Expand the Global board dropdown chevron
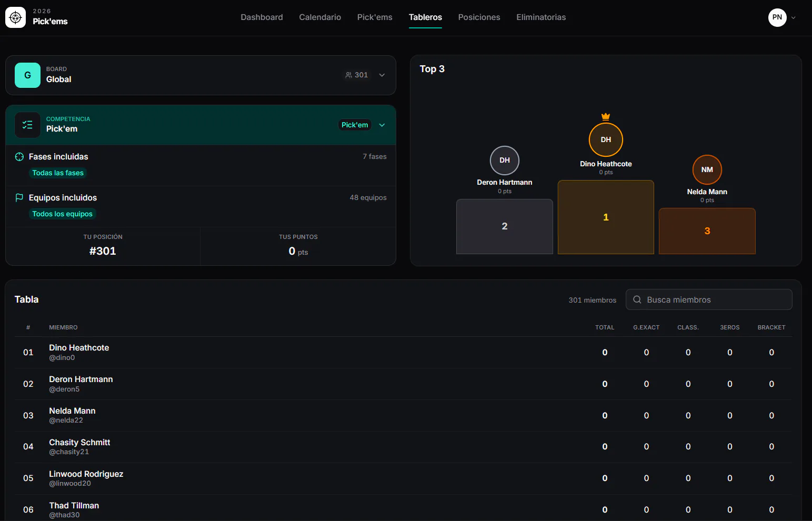Screen dimensions: 812x521 coord(382,75)
